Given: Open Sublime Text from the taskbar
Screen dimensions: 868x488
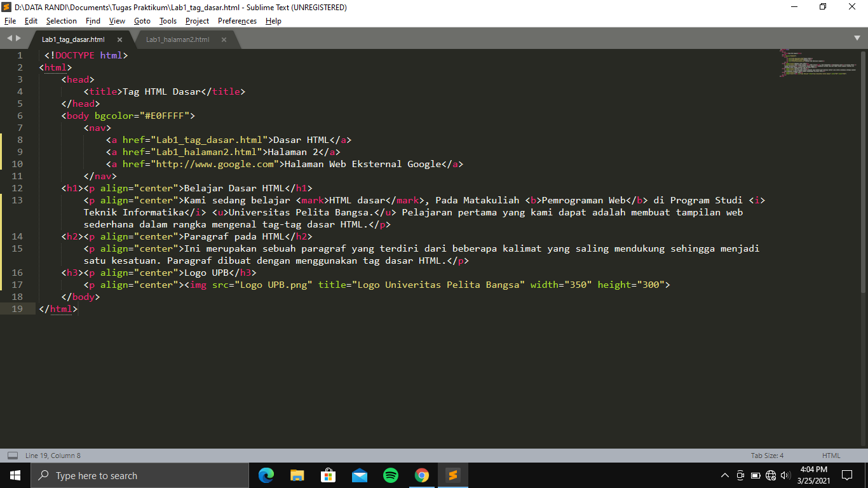Looking at the screenshot, I should (x=453, y=475).
